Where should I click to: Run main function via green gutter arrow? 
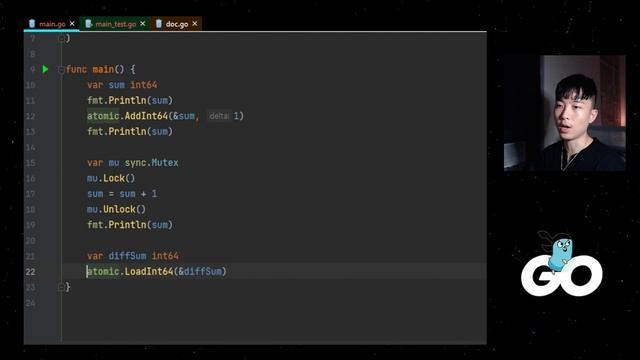click(45, 69)
